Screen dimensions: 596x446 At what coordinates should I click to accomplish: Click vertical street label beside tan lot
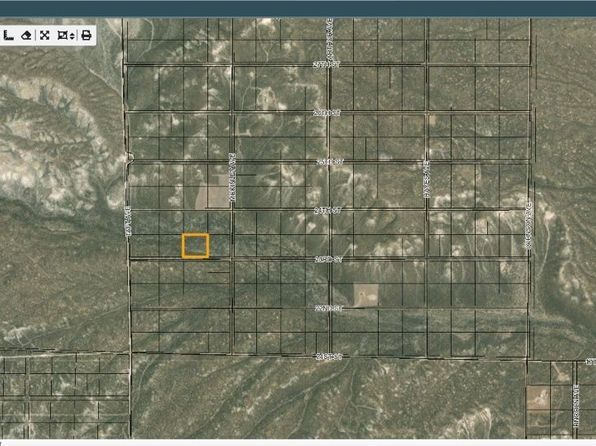(x=233, y=177)
